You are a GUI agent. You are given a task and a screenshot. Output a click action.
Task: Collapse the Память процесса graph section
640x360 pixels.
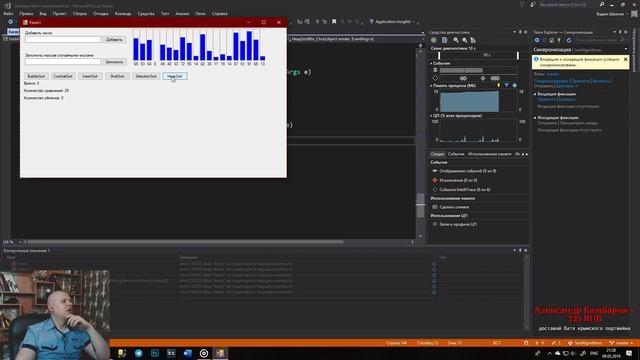tap(431, 86)
